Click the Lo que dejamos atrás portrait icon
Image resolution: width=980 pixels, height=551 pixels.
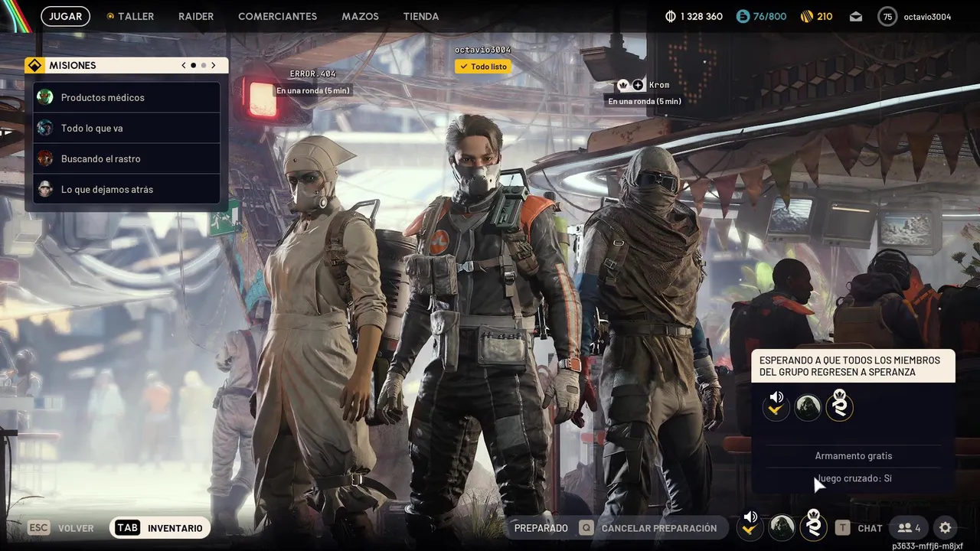[x=45, y=189]
